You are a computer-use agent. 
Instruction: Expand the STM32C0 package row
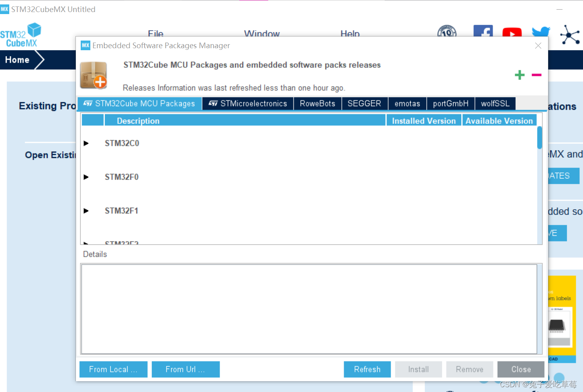pos(86,143)
